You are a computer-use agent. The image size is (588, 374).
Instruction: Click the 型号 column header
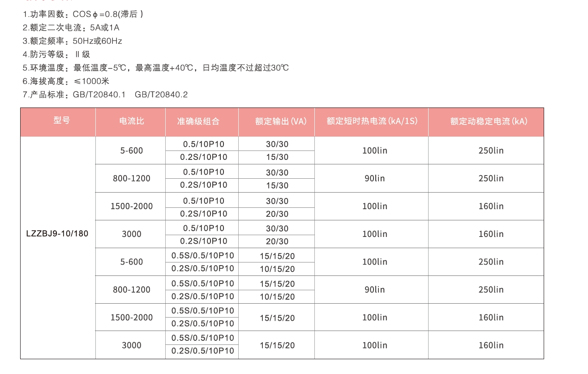pyautogui.click(x=62, y=120)
